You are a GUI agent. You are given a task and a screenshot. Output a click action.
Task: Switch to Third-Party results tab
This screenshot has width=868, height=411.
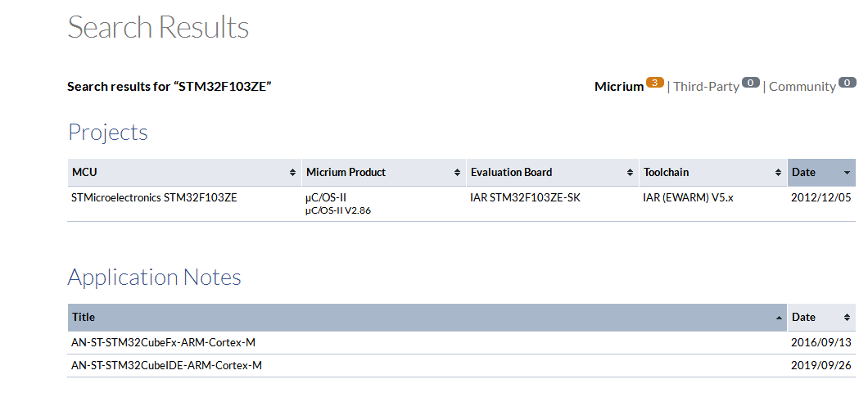coord(706,87)
